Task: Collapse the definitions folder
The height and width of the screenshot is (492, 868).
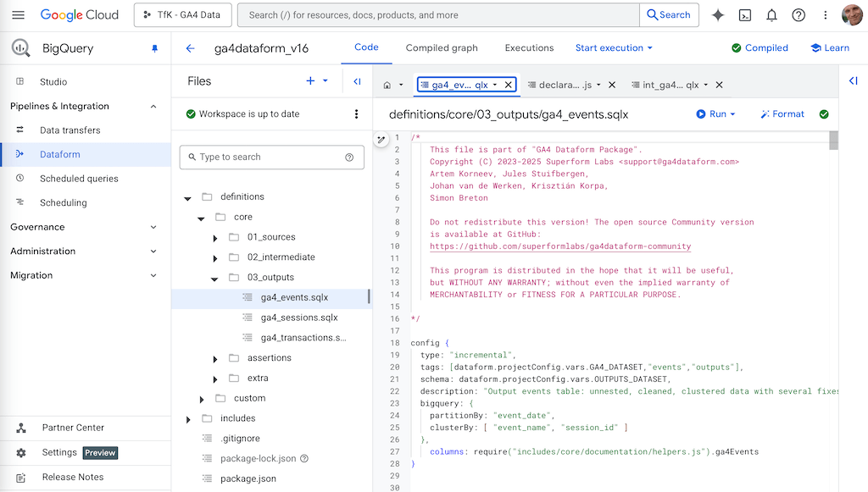Action: pyautogui.click(x=187, y=197)
